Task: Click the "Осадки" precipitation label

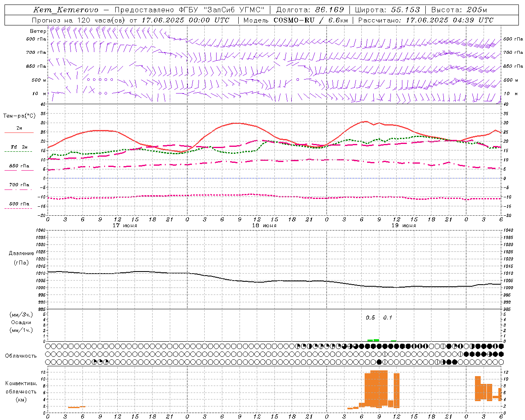Action: tap(21, 322)
